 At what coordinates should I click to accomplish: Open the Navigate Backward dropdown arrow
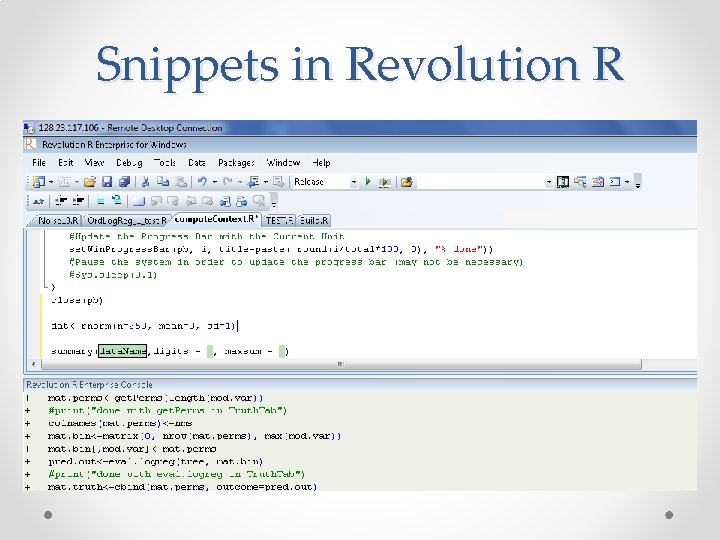click(265, 182)
